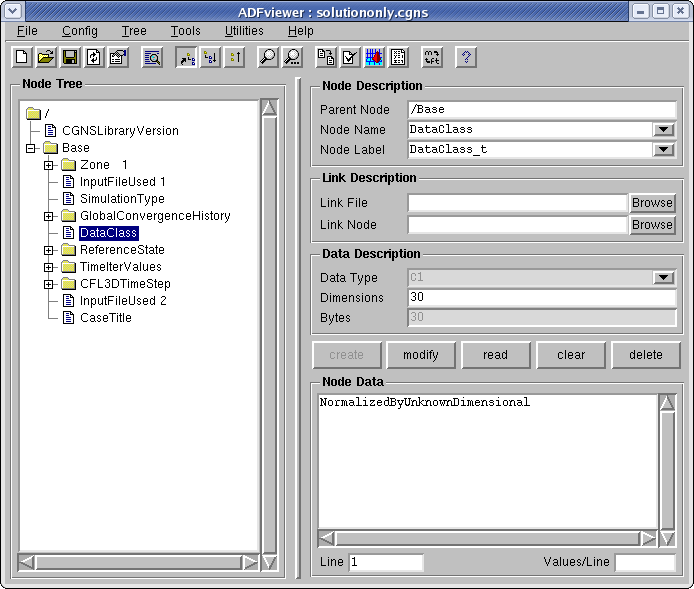The width and height of the screenshot is (694, 589).
Task: Click the New file toolbar icon
Action: (x=22, y=57)
